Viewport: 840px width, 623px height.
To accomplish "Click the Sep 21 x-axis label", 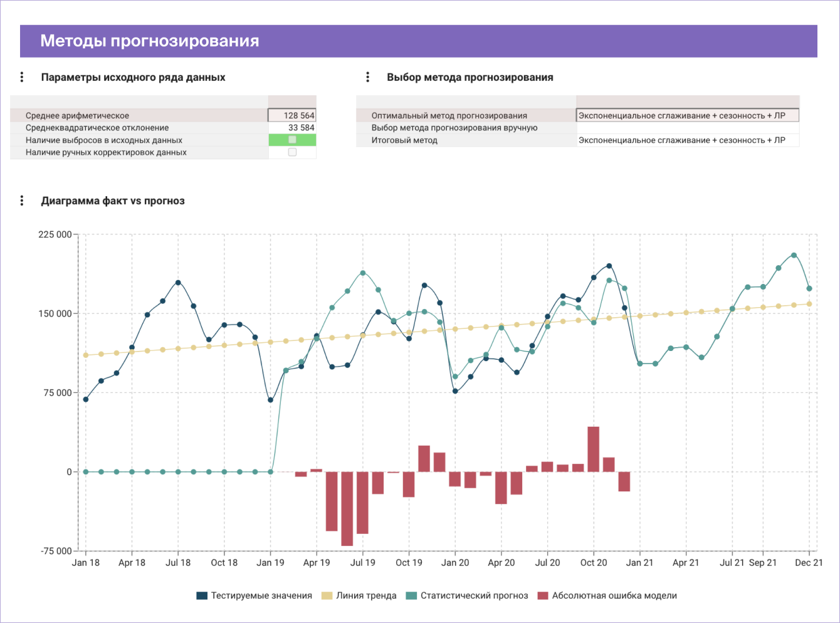I will (763, 563).
